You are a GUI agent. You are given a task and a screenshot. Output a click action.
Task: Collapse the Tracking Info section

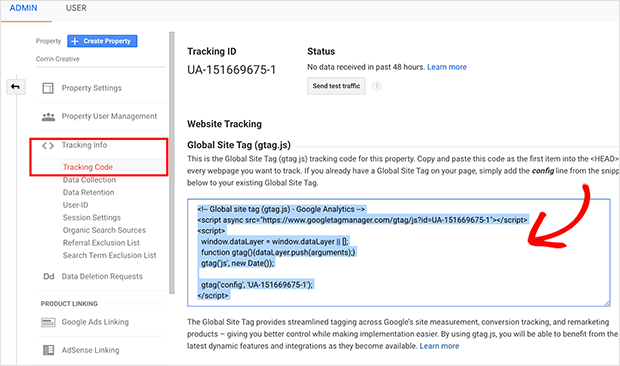click(x=84, y=145)
